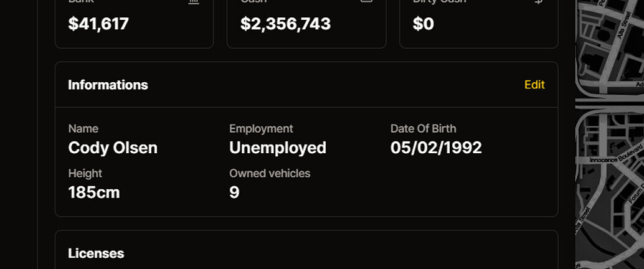Click the wallet icon on Cash card
Image resolution: width=644 pixels, height=269 pixels.
tap(367, 2)
